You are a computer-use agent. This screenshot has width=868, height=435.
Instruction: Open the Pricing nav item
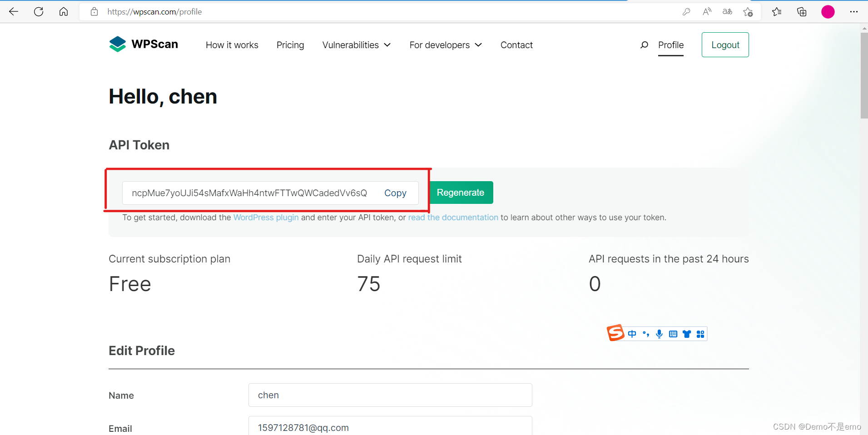[x=290, y=45]
